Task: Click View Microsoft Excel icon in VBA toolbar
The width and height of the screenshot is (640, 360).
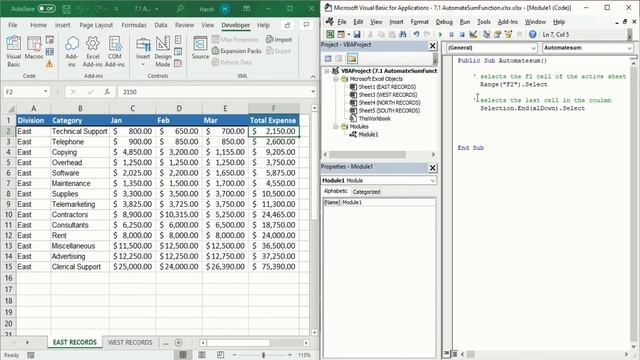Action: pyautogui.click(x=330, y=35)
